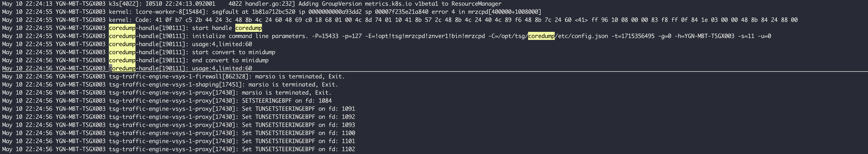
Task: Click the file descriptor number 1092
Action: [348, 117]
